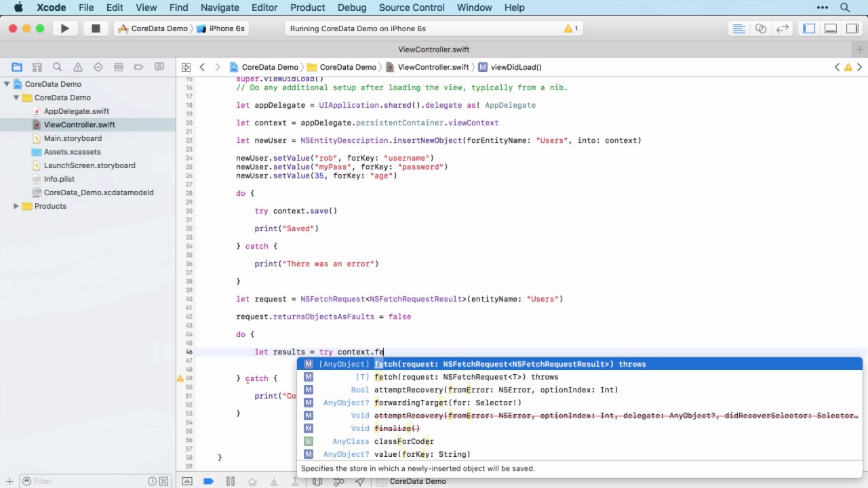
Task: Switch to Standard editor
Action: pos(739,28)
